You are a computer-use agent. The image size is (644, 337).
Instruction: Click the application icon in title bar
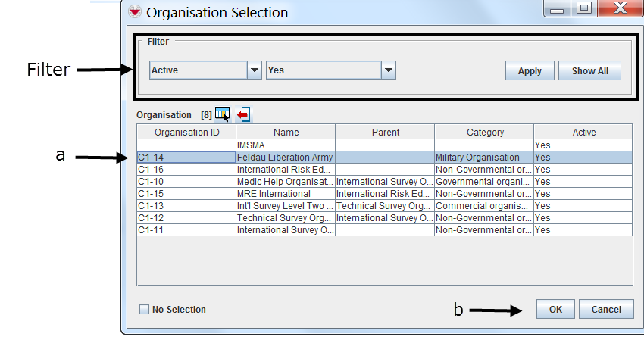135,12
